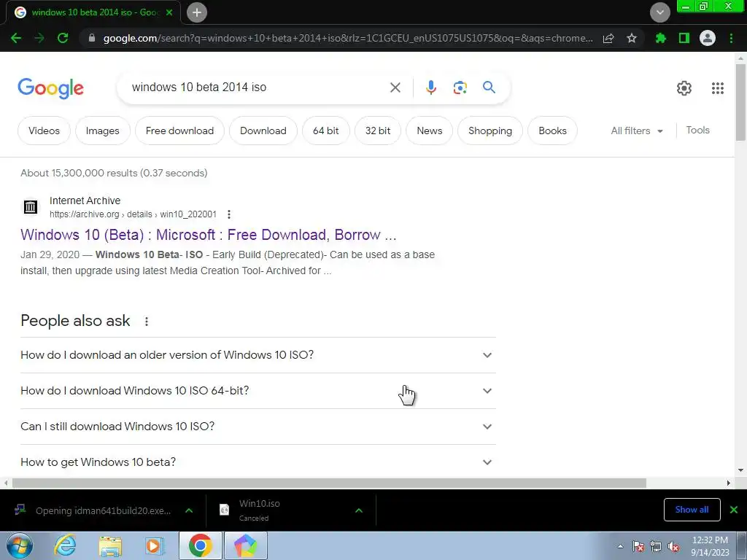Click the magnifier search button

click(489, 87)
